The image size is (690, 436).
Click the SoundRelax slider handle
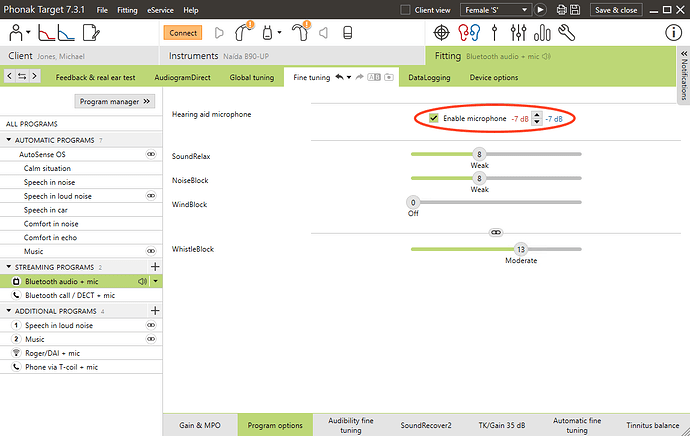pos(479,154)
